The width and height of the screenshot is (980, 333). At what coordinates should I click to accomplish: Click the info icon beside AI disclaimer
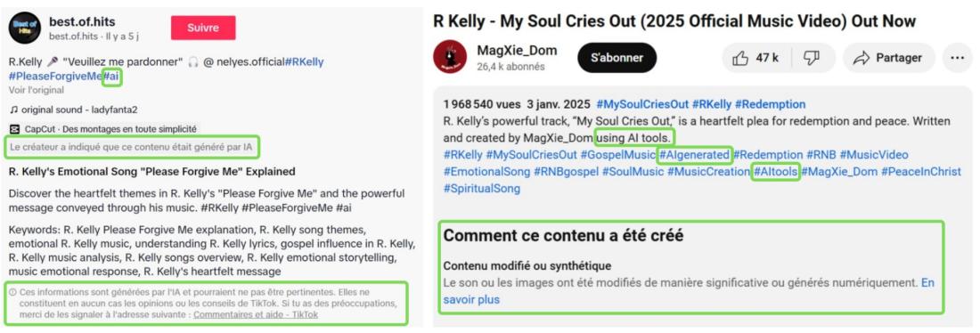pos(12,292)
